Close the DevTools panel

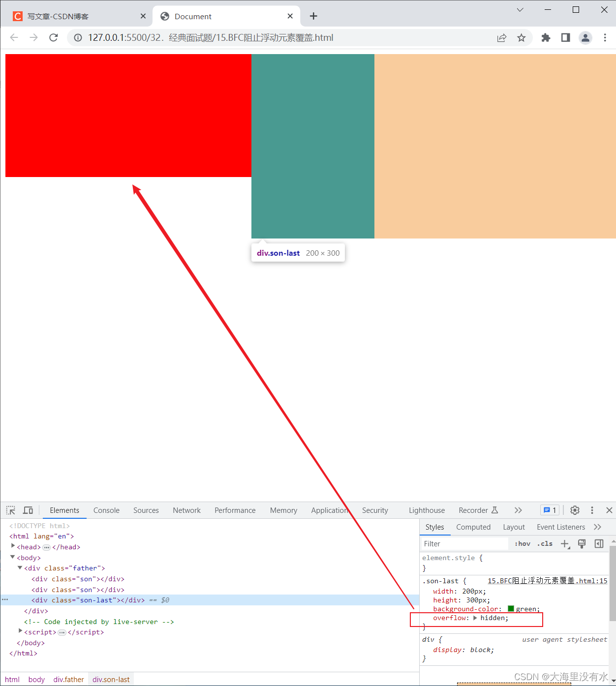[609, 510]
